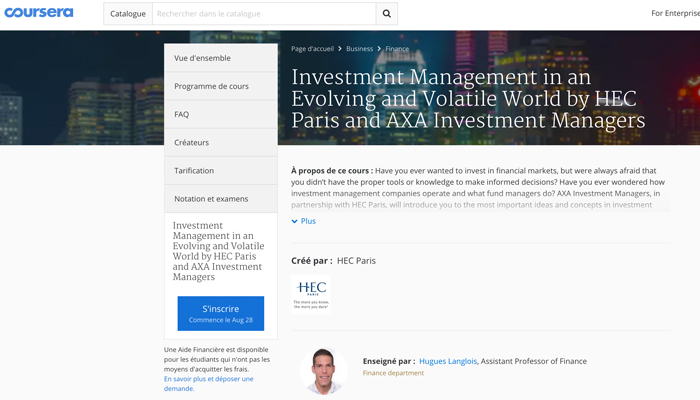Open the financial aid 'En savoir plus' link
Image resolution: width=700 pixels, height=400 pixels.
coord(208,383)
